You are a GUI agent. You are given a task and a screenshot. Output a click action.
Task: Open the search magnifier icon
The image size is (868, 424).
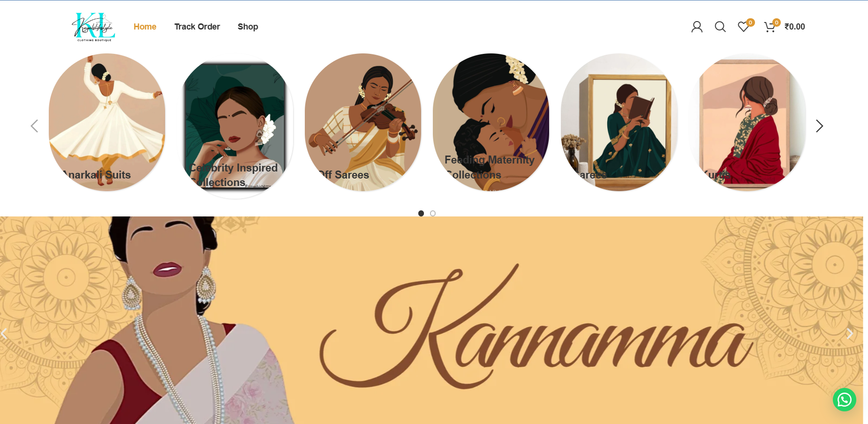(720, 27)
